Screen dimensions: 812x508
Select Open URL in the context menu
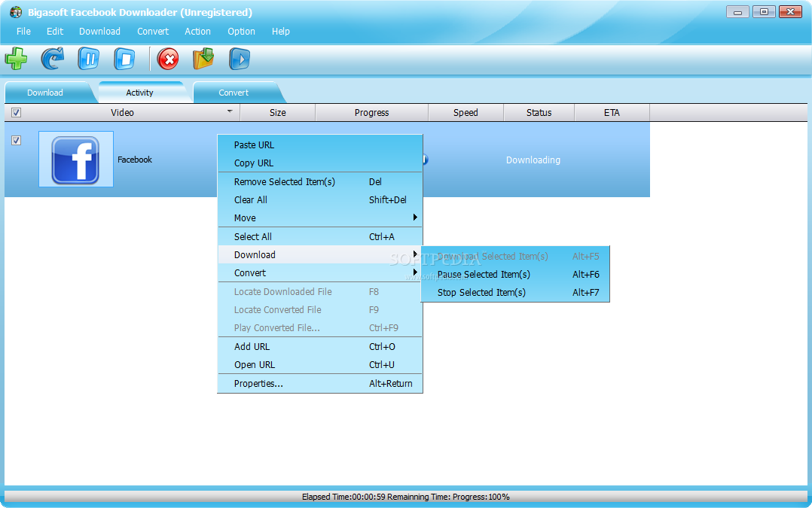pos(320,365)
